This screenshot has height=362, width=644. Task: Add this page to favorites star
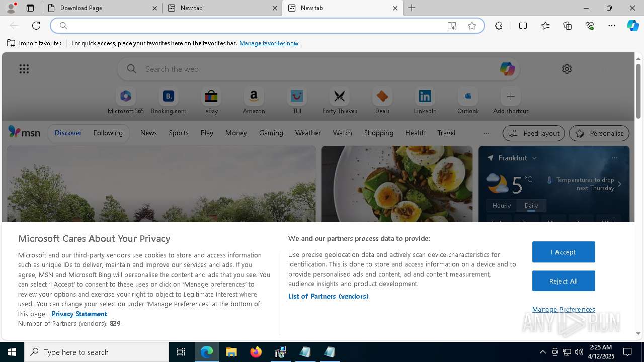(x=472, y=26)
